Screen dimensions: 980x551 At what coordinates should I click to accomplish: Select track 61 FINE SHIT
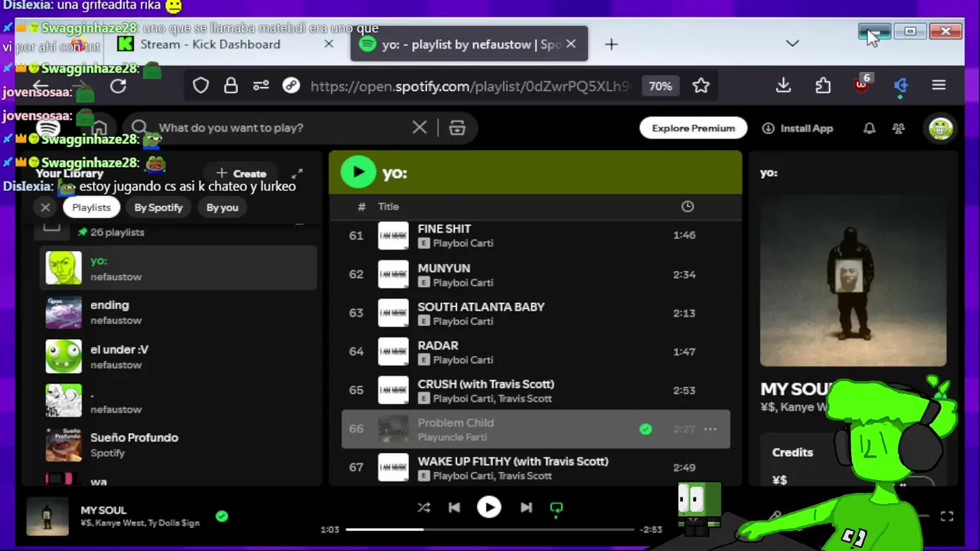tap(535, 235)
